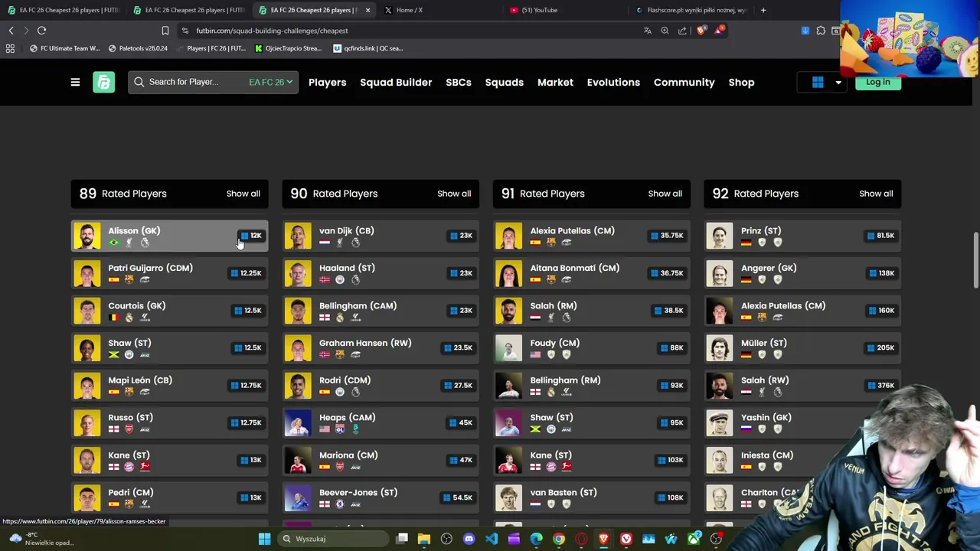Viewport: 980px width, 551px height.
Task: Open the Squads menu
Action: (x=504, y=82)
